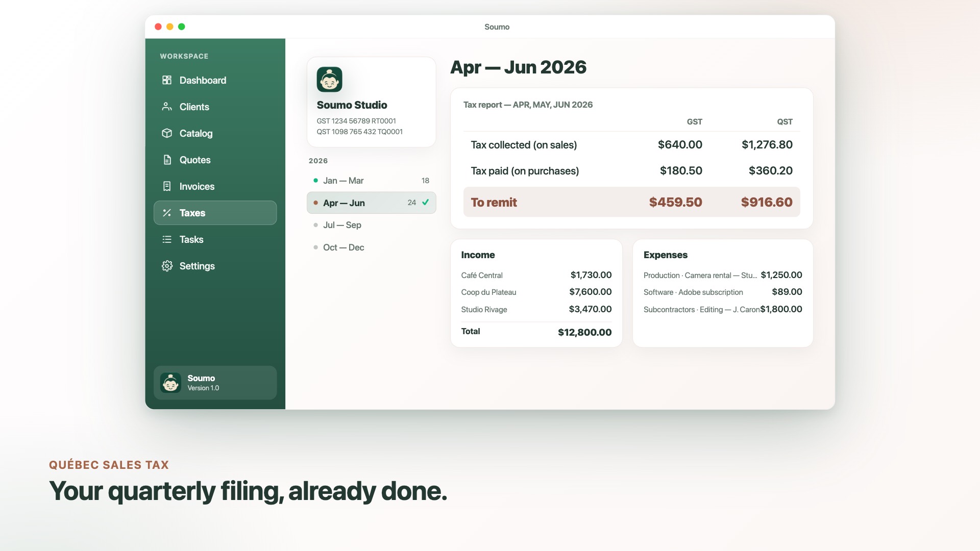The image size is (980, 551).
Task: Click the To remit row label
Action: coord(494,203)
